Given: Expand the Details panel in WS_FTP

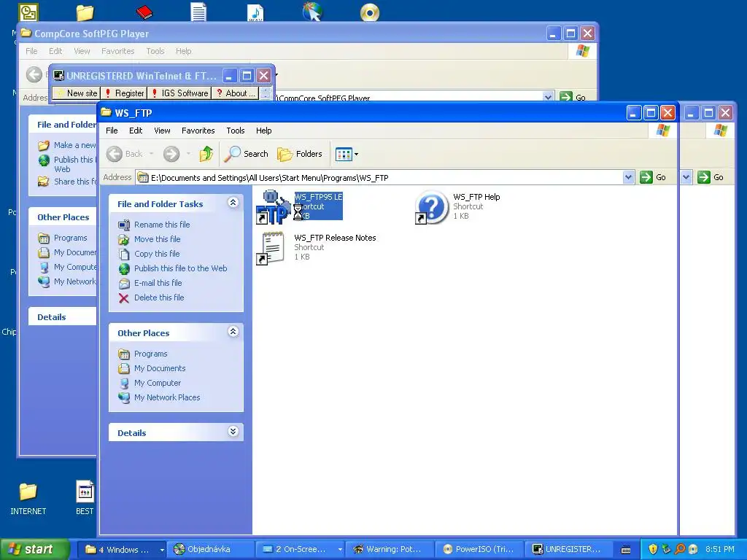Looking at the screenshot, I should pos(233,432).
